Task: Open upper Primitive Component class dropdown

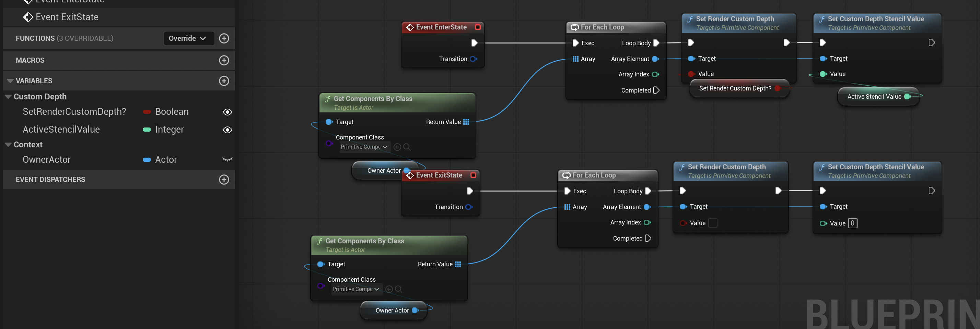Action: (364, 147)
